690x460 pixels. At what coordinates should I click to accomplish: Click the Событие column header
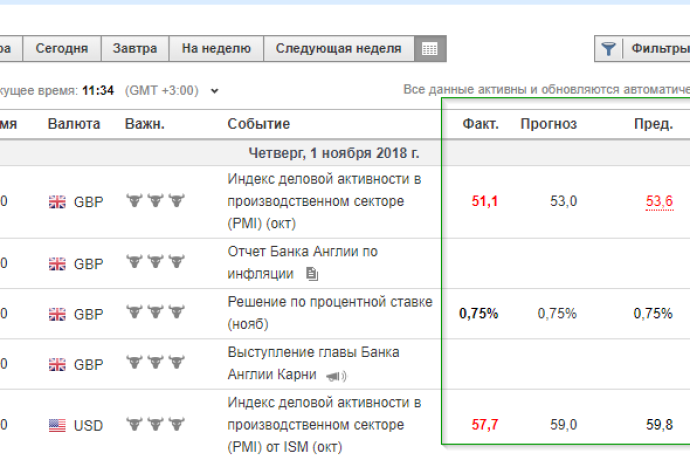259,124
